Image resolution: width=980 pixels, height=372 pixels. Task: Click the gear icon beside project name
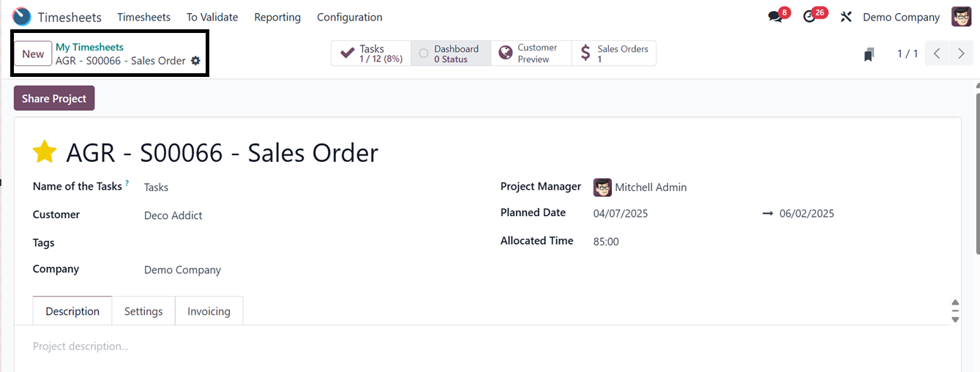pyautogui.click(x=195, y=61)
